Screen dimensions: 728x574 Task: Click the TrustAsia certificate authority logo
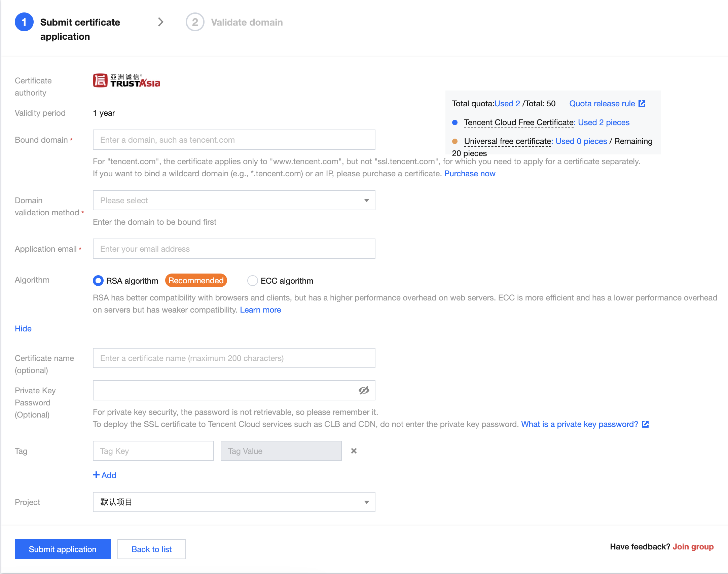coord(126,81)
